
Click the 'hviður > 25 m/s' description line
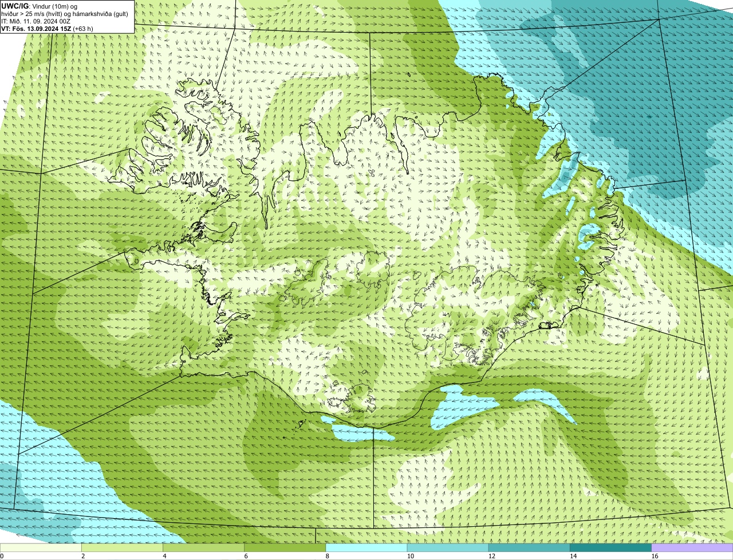(x=65, y=14)
